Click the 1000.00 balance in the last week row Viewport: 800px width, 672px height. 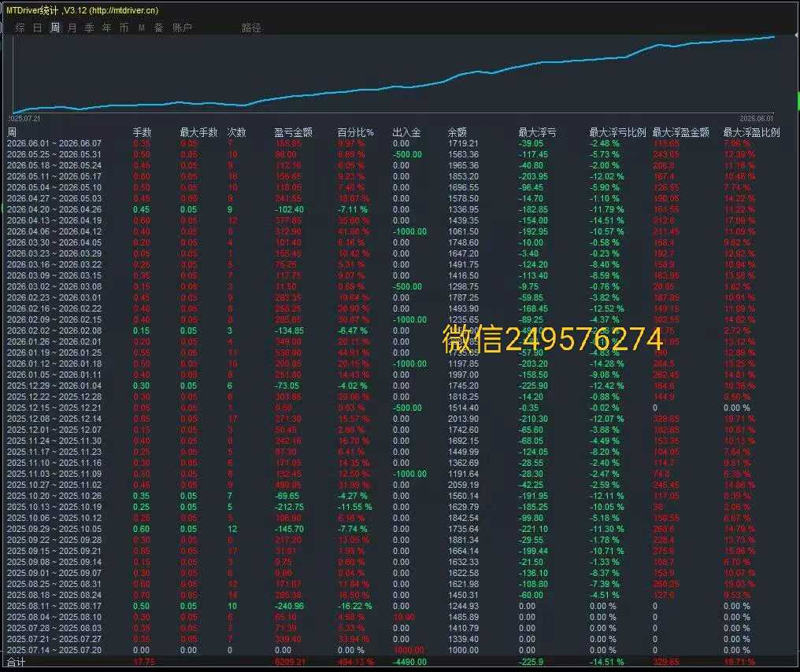[x=463, y=650]
